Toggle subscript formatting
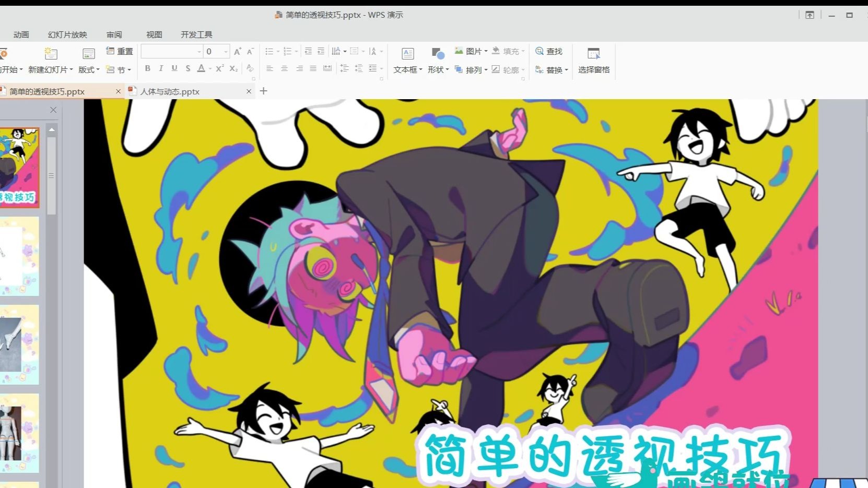The image size is (868, 488). click(x=233, y=68)
